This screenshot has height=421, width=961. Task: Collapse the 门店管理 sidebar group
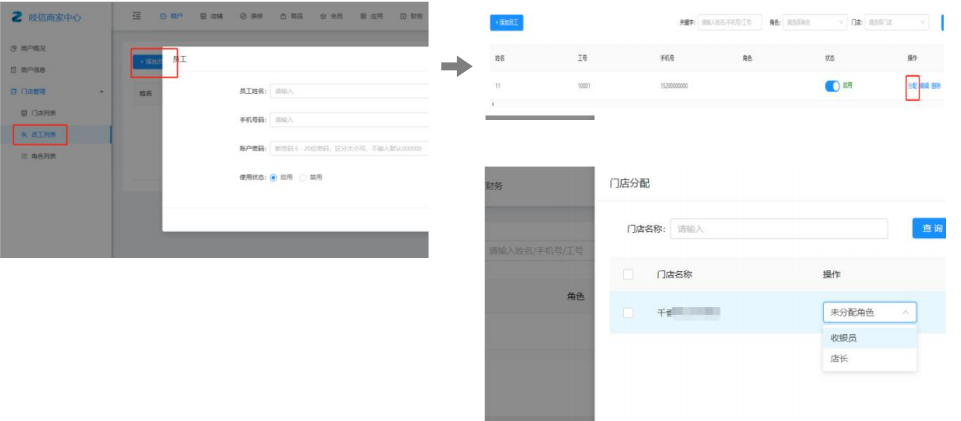pyautogui.click(x=101, y=92)
